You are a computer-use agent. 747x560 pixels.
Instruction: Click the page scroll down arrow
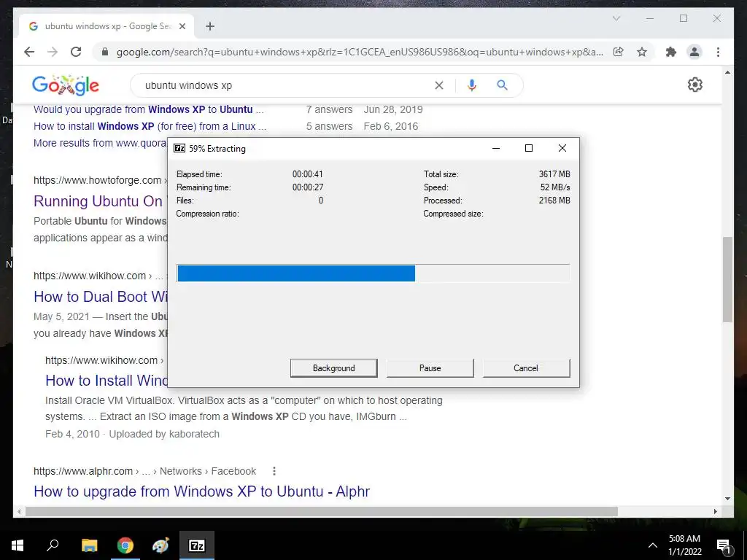727,499
